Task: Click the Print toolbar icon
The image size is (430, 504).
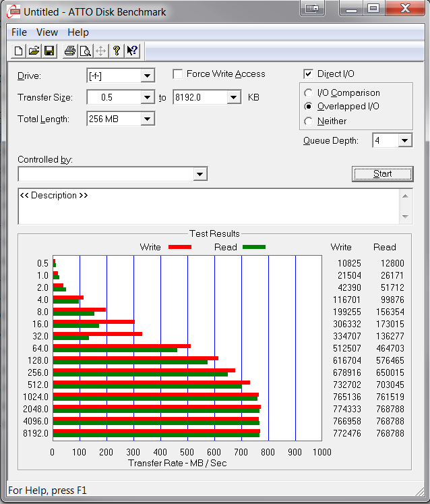Action: [70, 51]
